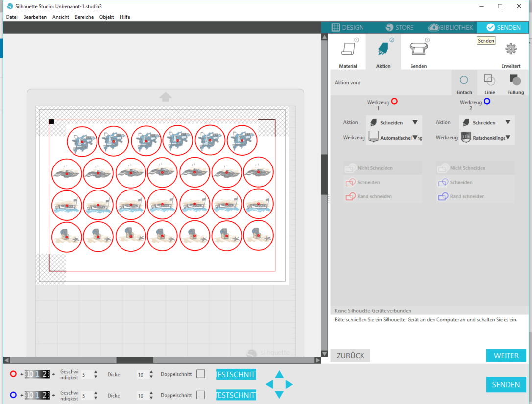The width and height of the screenshot is (532, 404).
Task: Open Automatische blade tool dropdown
Action: 415,138
